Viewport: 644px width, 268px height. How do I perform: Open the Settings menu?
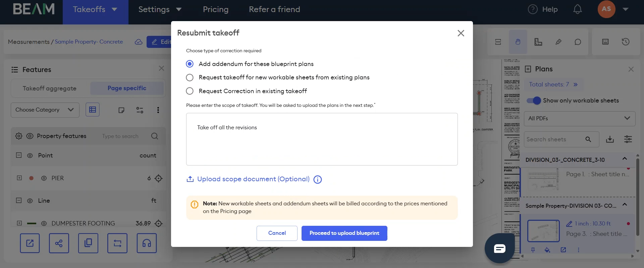[160, 9]
